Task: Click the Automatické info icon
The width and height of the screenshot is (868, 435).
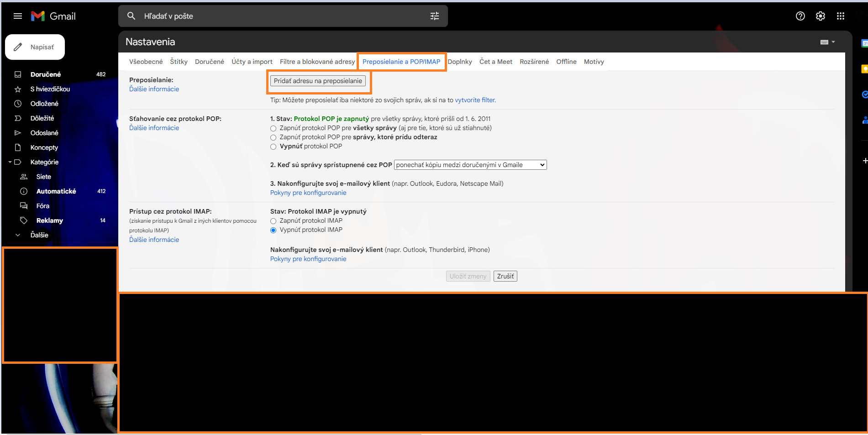Action: [x=24, y=191]
